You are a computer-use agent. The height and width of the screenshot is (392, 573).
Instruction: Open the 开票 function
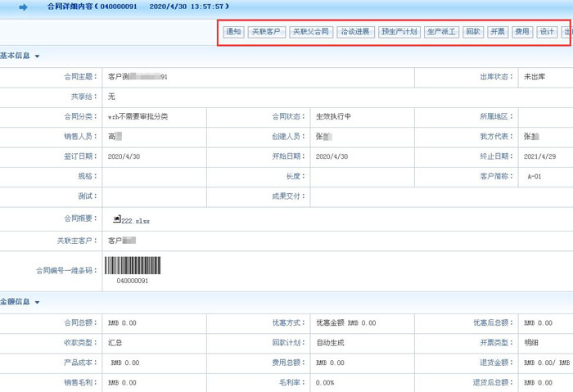click(498, 33)
